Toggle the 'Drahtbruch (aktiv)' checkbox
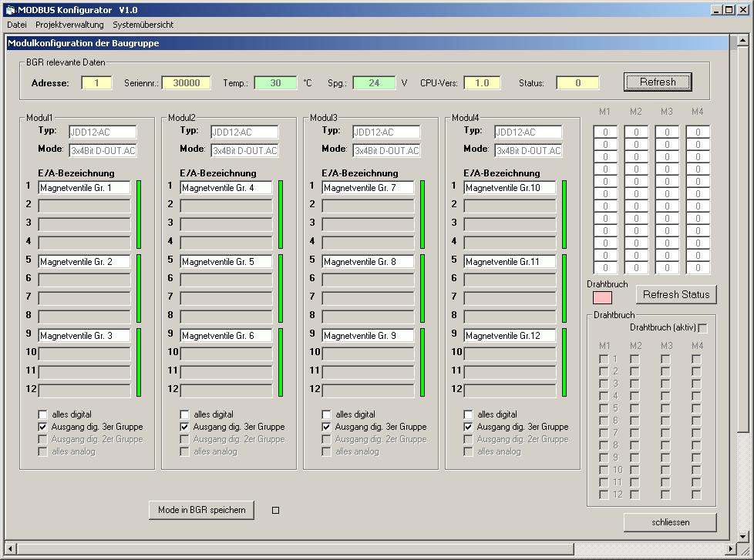 tap(702, 328)
